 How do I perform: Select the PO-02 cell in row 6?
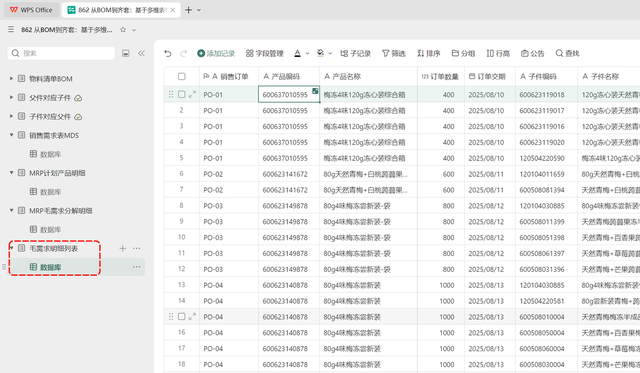coord(229,174)
